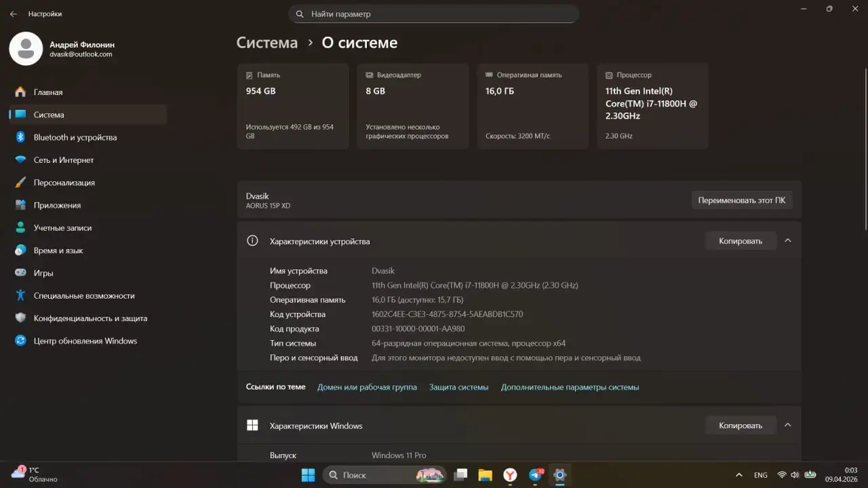This screenshot has height=488, width=868.
Task: Launch Yandex Browser from taskbar
Action: [x=510, y=475]
